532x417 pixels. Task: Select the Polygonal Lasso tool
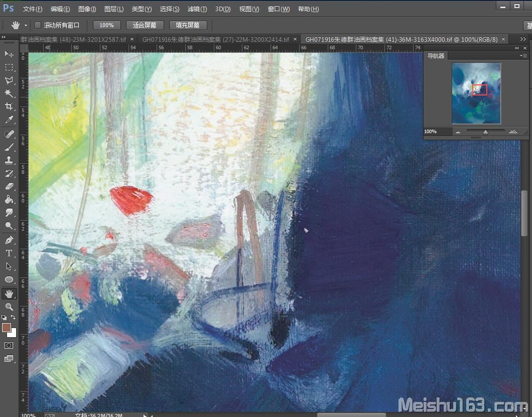point(9,80)
